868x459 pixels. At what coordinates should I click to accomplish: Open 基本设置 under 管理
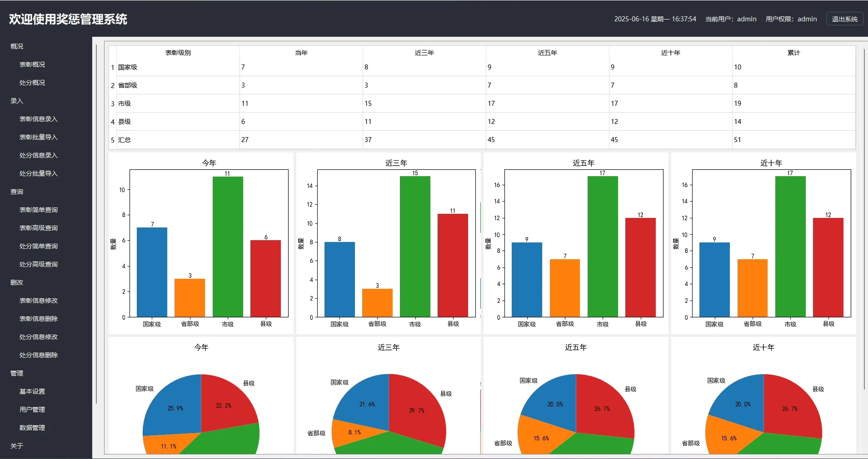(32, 391)
